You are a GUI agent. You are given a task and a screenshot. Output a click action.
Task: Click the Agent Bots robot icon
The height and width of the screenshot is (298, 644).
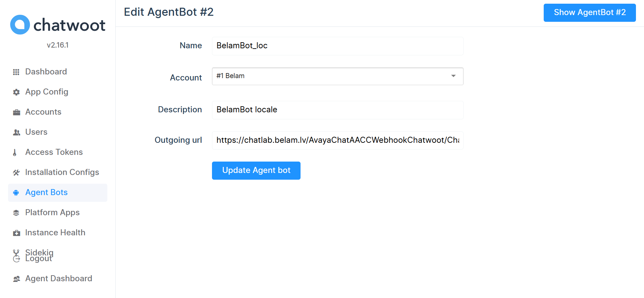pyautogui.click(x=16, y=193)
